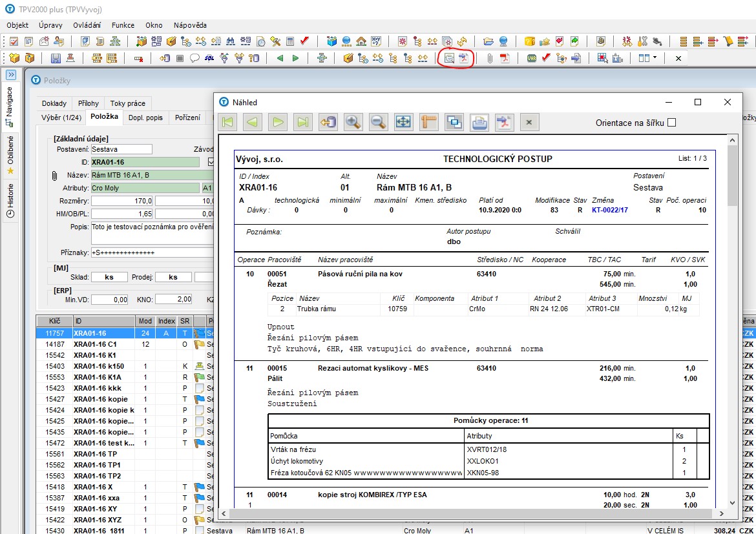The width and height of the screenshot is (756, 534).
Task: Expand the side panel with double chevron
Action: (x=10, y=75)
